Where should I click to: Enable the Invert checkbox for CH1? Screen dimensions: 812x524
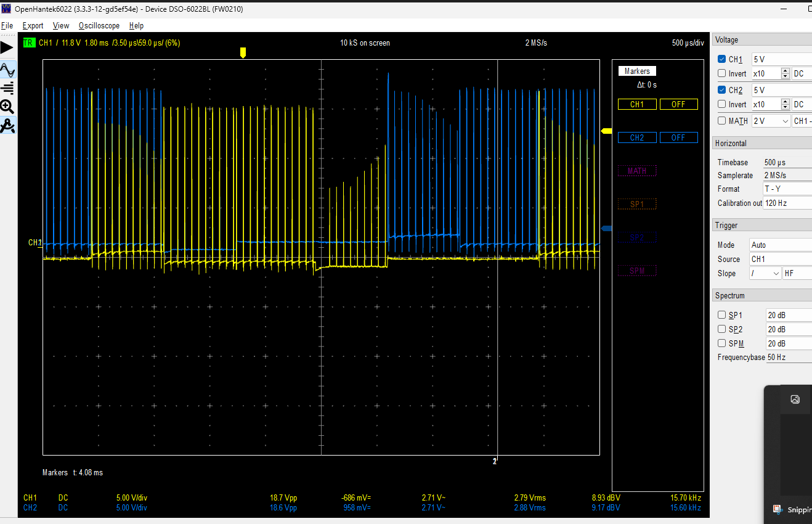pyautogui.click(x=721, y=73)
